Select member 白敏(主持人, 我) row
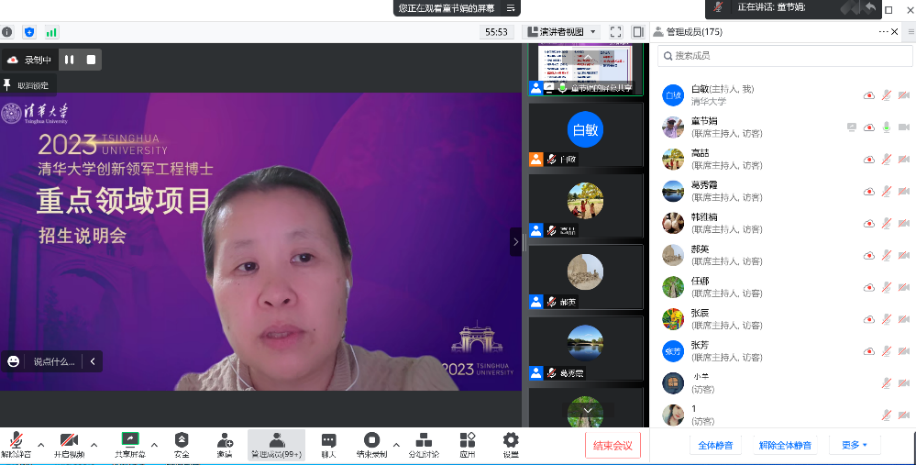 tap(785, 95)
